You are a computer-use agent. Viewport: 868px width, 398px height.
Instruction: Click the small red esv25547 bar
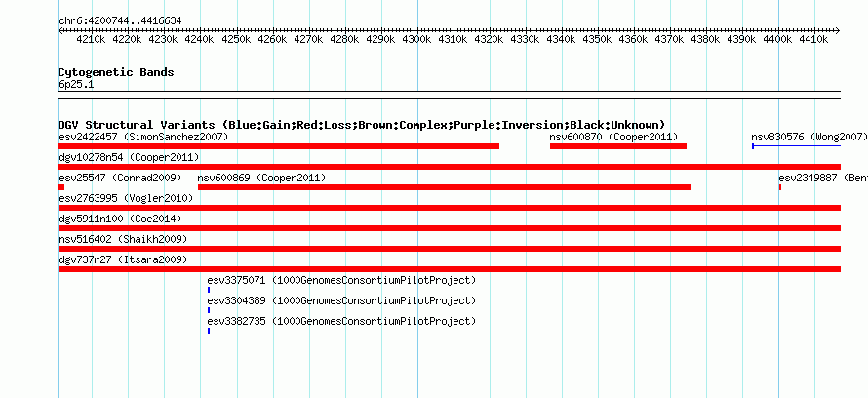click(x=61, y=187)
